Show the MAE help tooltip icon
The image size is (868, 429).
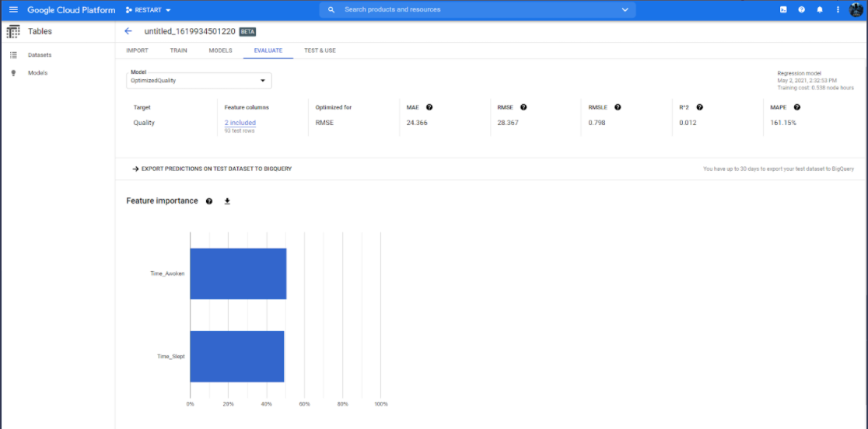click(429, 107)
